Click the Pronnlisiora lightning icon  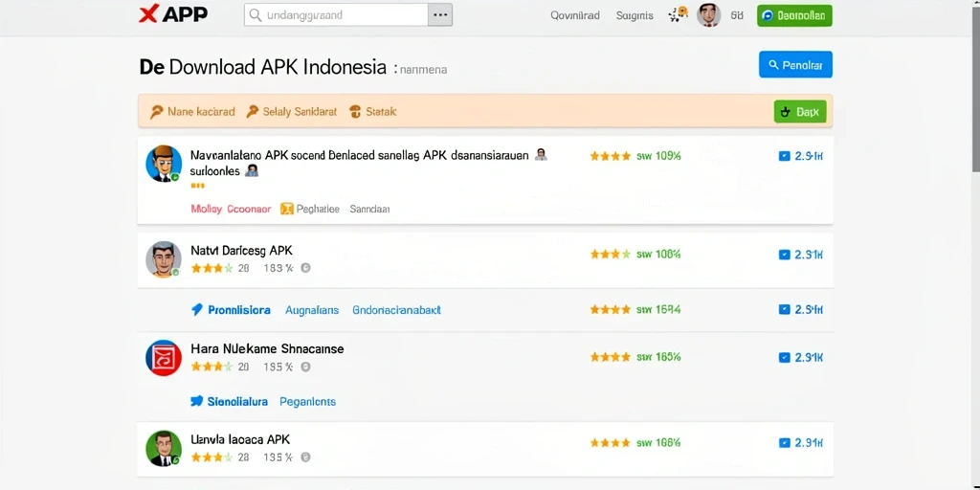pyautogui.click(x=197, y=309)
